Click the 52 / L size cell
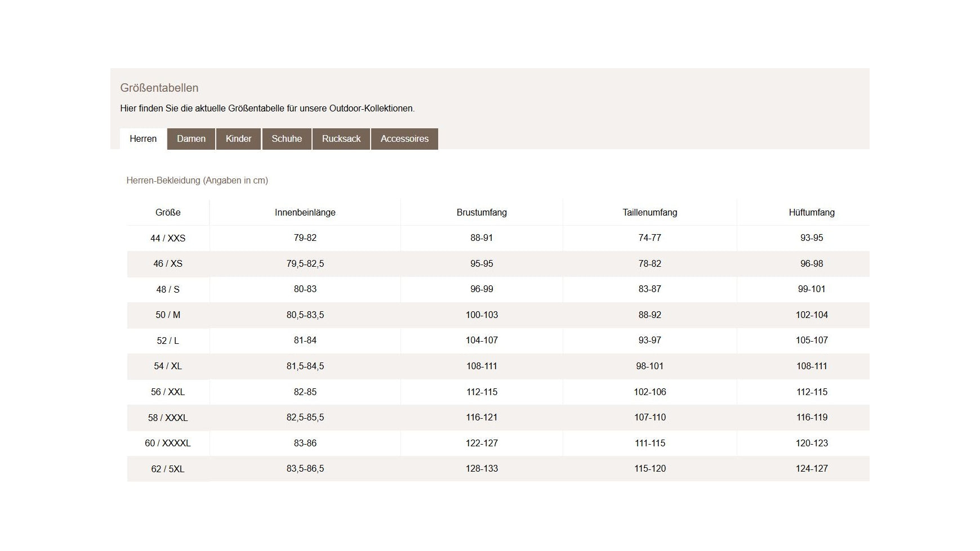Viewport: 980px width, 551px height. [168, 341]
